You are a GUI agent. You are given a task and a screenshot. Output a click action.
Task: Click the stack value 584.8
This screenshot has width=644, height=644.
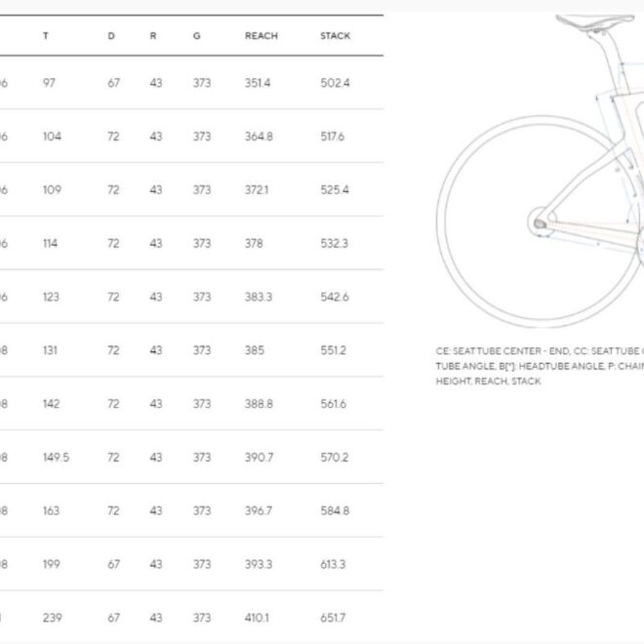[x=335, y=510]
